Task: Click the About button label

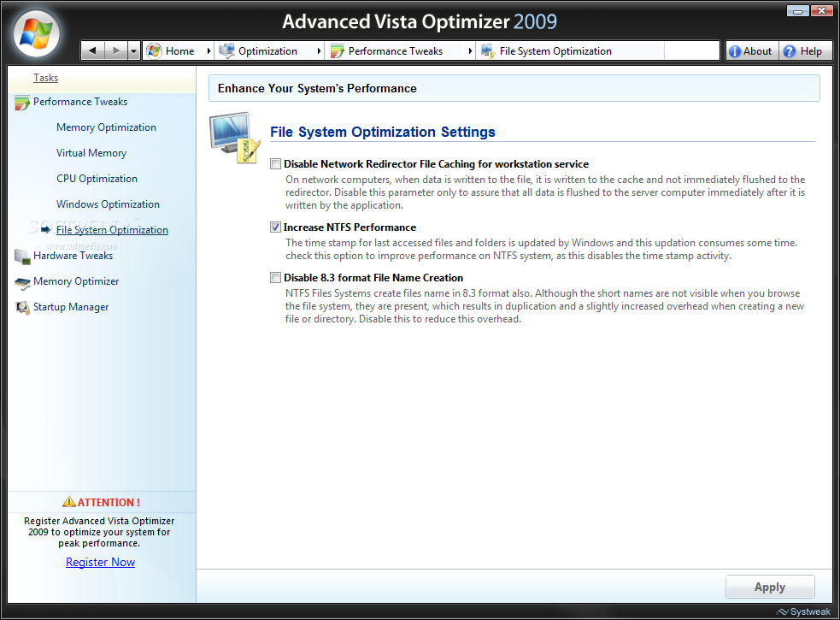Action: 757,51
